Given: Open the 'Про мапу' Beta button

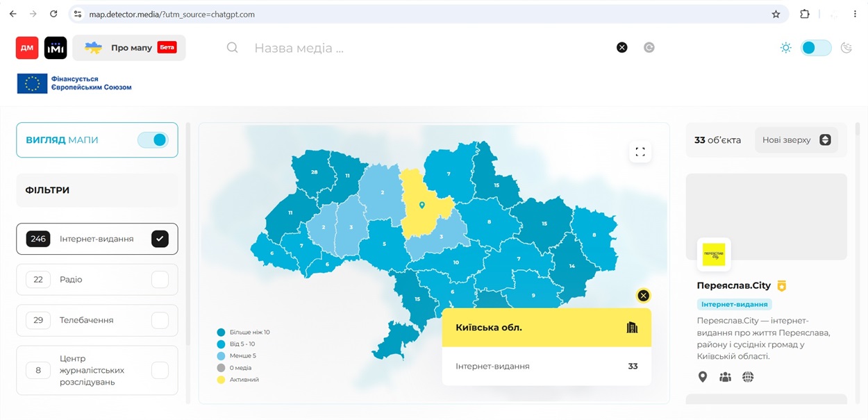Looking at the screenshot, I should pos(129,48).
